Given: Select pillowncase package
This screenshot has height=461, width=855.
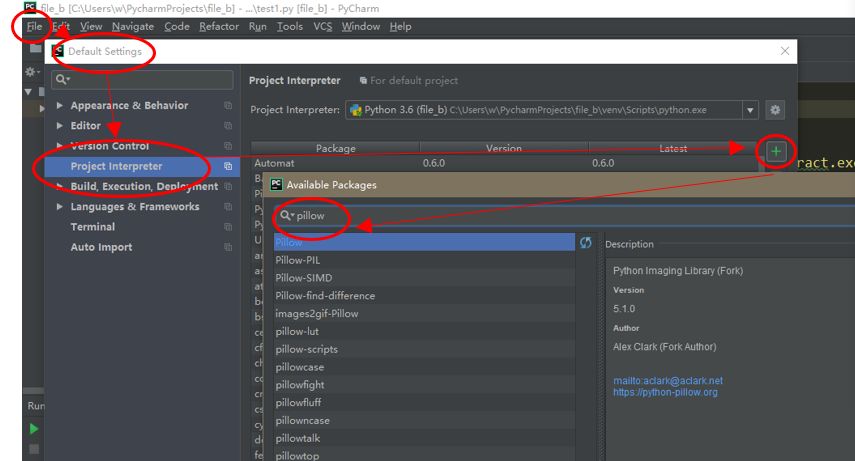Looking at the screenshot, I should click(424, 421).
